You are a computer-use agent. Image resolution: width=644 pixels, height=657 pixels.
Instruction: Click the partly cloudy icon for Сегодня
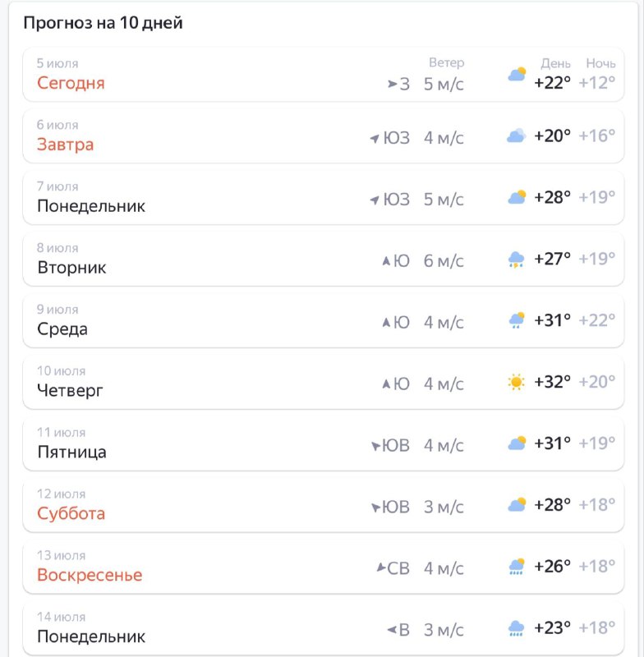pyautogui.click(x=517, y=75)
